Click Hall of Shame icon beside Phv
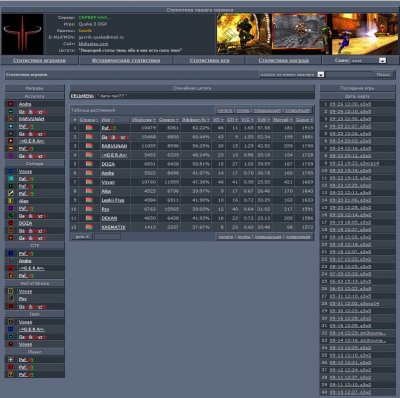The image size is (400, 398). [11, 299]
